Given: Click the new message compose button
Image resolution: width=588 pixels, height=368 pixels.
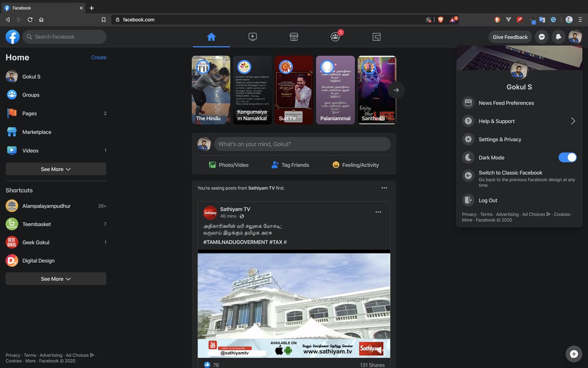Looking at the screenshot, I should [x=574, y=354].
